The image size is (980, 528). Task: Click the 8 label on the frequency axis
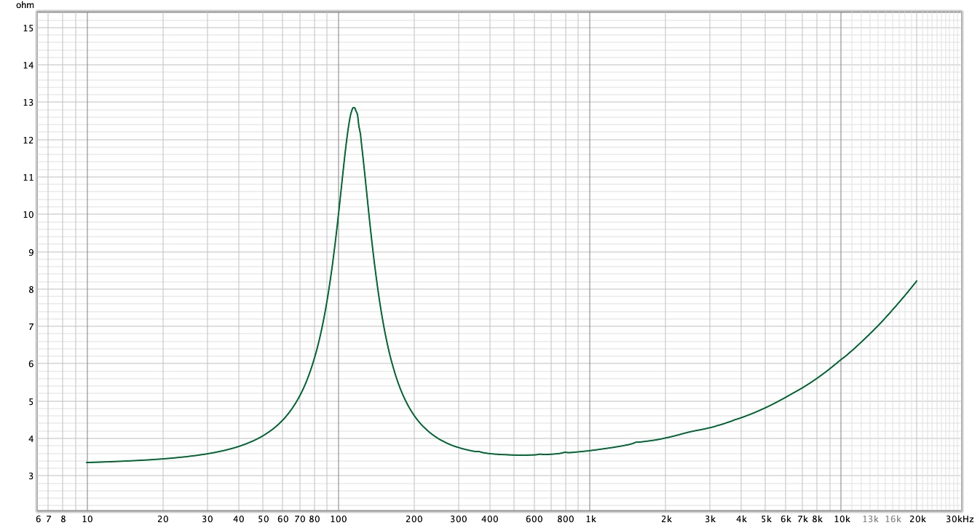pos(63,519)
